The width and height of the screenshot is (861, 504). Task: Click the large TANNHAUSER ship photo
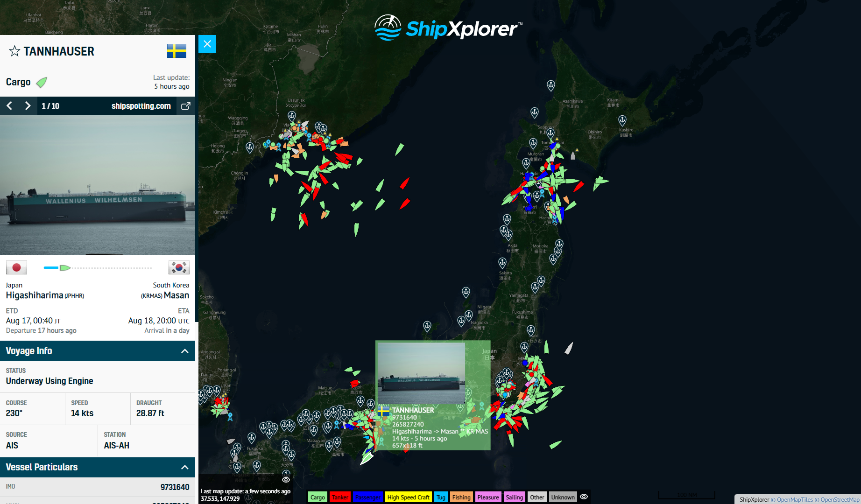coord(98,185)
